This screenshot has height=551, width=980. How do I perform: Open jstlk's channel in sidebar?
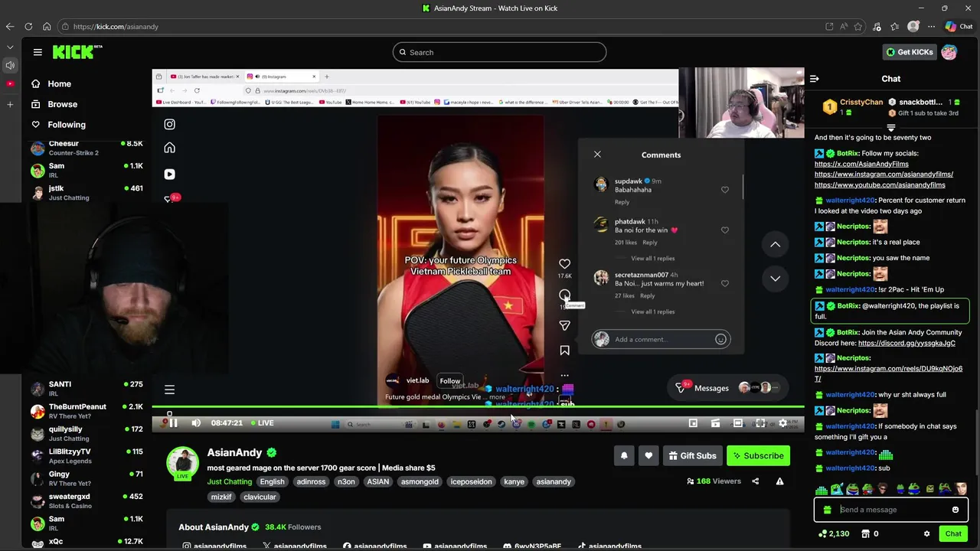pos(87,193)
